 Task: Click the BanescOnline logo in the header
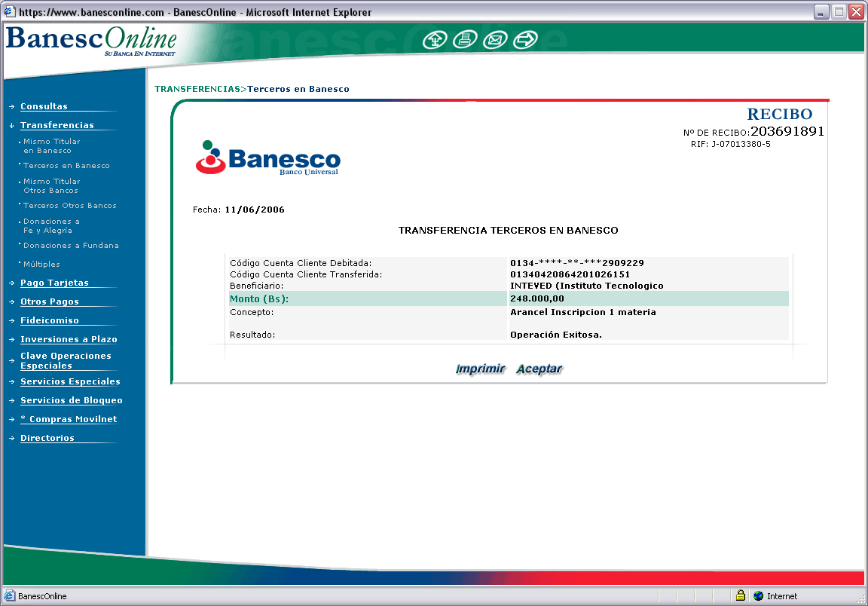click(x=91, y=41)
